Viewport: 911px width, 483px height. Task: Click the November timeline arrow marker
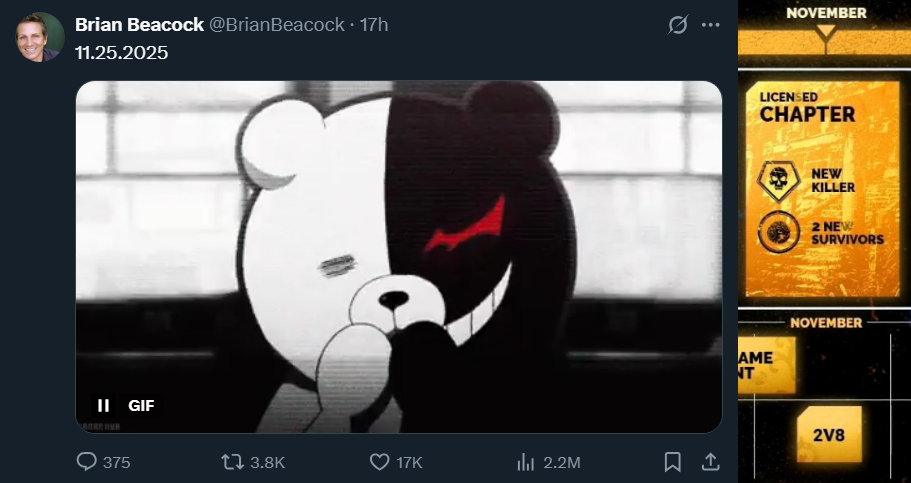(826, 33)
